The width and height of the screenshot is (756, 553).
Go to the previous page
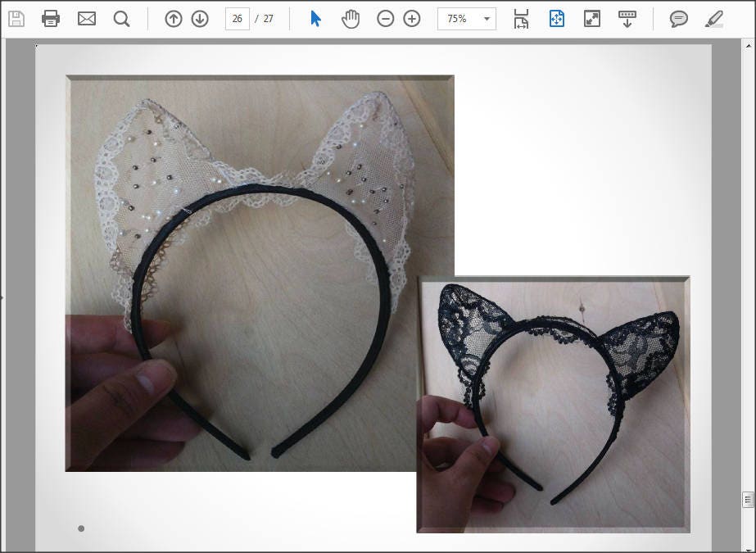[173, 18]
